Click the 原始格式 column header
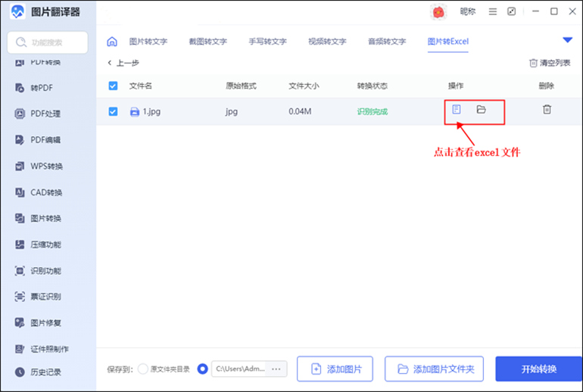Viewport: 583px width, 392px height. click(241, 86)
